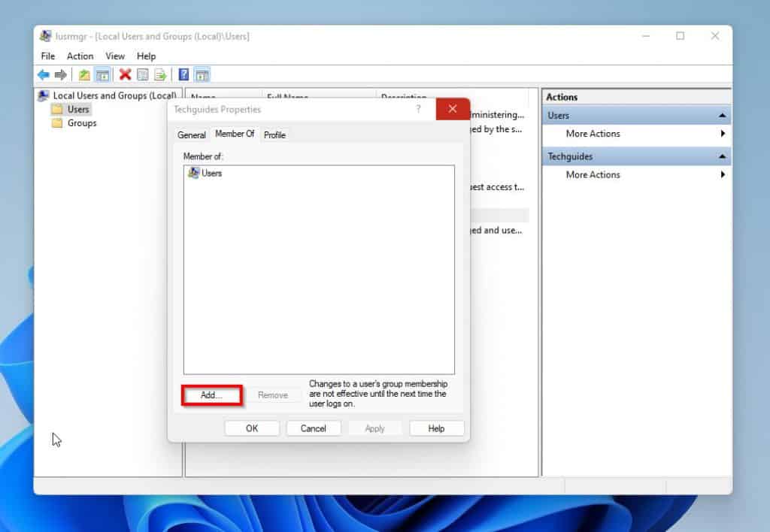Open the blue Help toolbar icon

tap(183, 74)
